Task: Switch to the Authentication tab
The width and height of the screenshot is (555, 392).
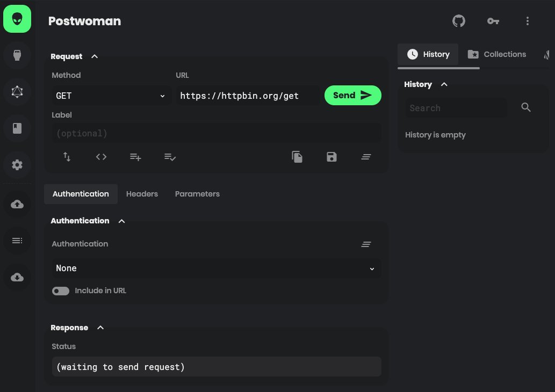Action: point(81,194)
